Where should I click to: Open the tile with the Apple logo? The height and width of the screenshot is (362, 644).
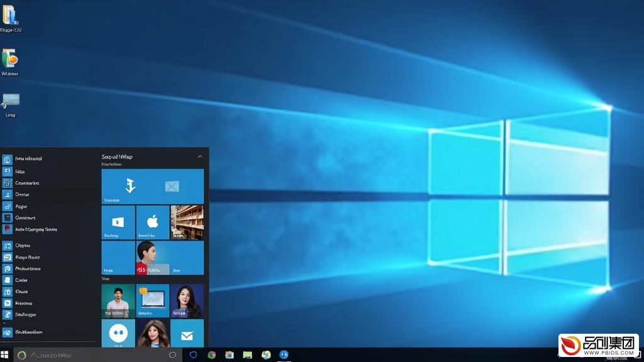point(152,222)
